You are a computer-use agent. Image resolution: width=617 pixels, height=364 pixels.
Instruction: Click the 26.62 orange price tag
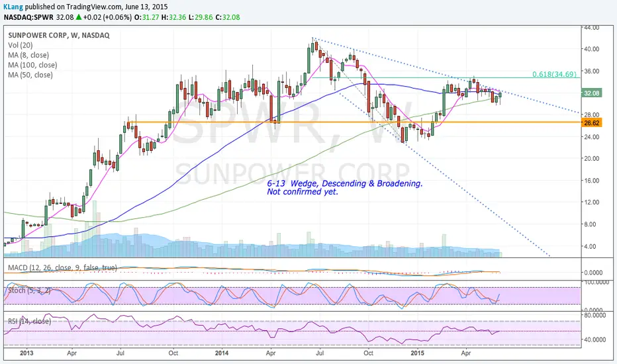click(591, 123)
